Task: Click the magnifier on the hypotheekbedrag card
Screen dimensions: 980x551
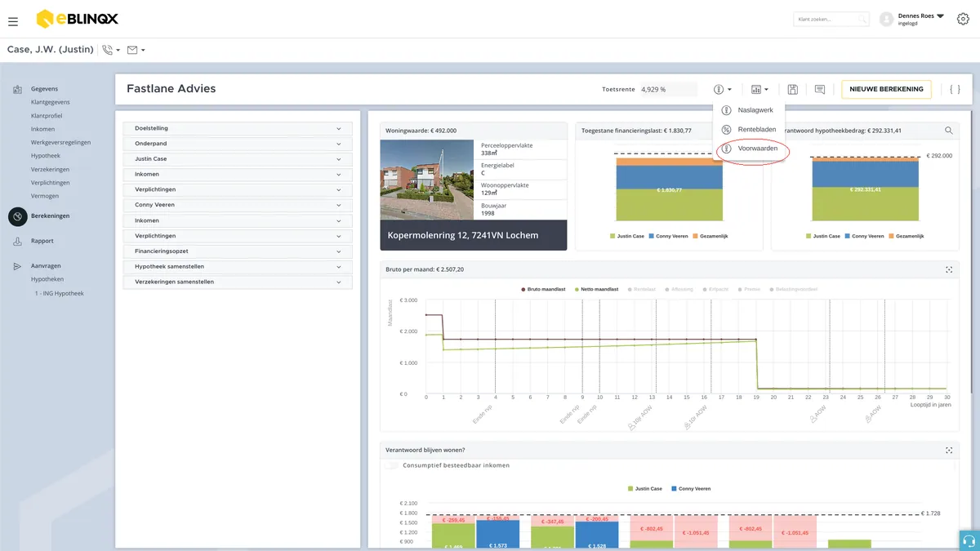Action: 948,131
